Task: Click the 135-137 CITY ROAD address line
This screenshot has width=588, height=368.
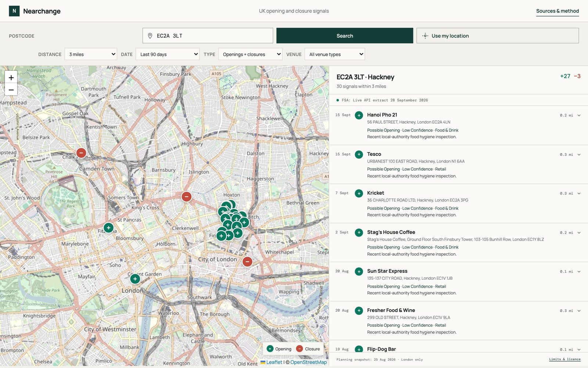Action: click(410, 278)
